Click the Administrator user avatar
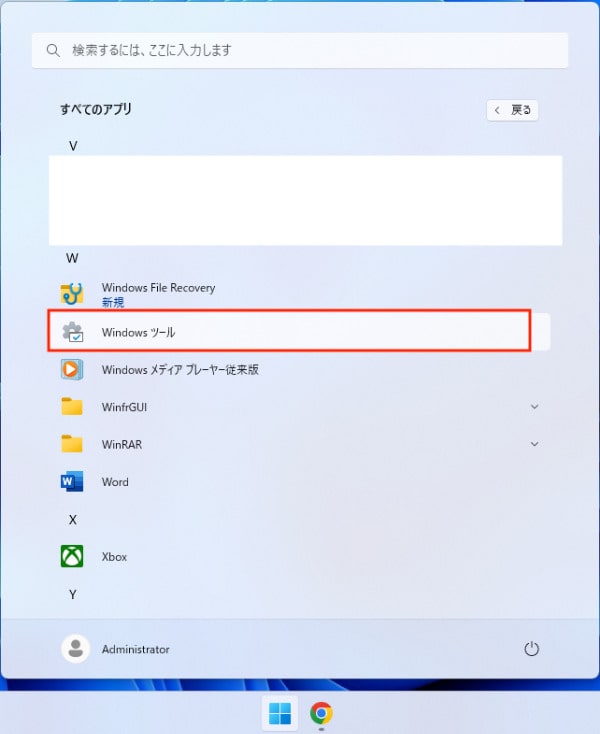600x734 pixels. (x=75, y=649)
